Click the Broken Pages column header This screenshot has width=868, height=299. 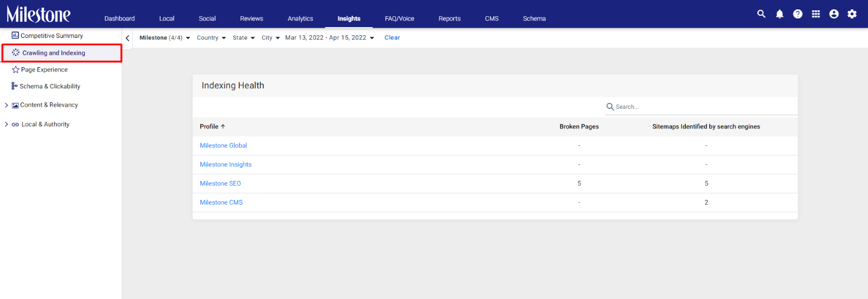click(579, 127)
